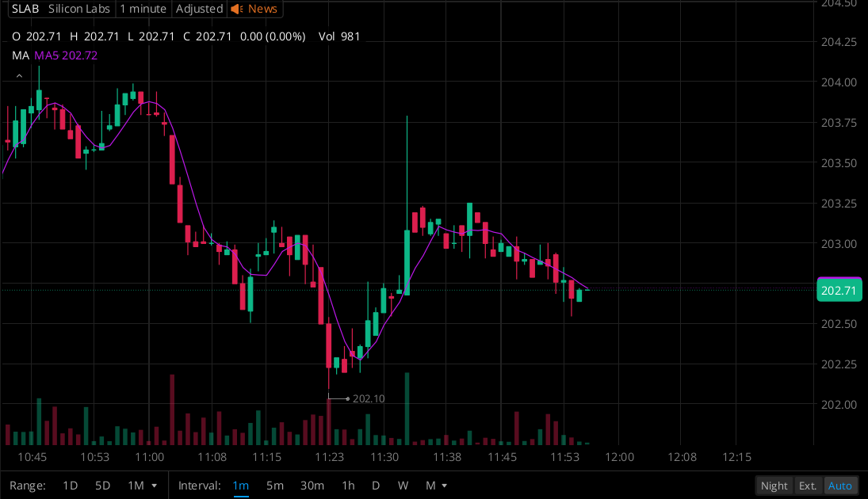Click the 12:00 time axis label

pos(619,457)
